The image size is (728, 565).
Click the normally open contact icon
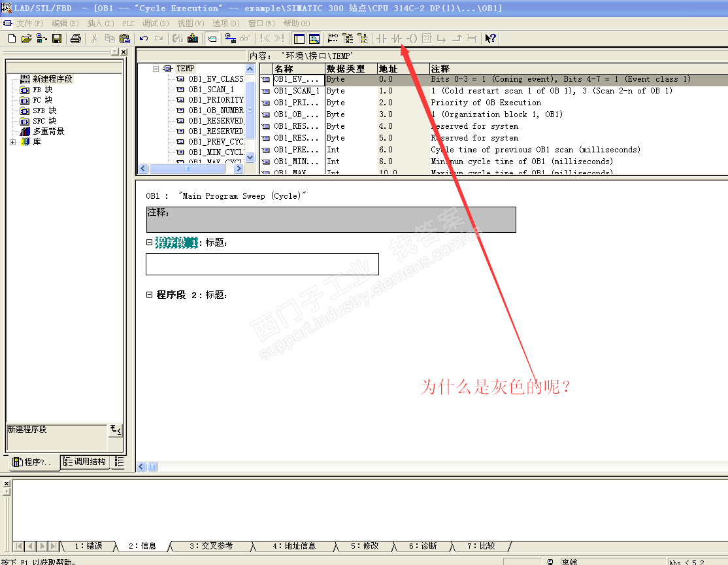[x=382, y=39]
